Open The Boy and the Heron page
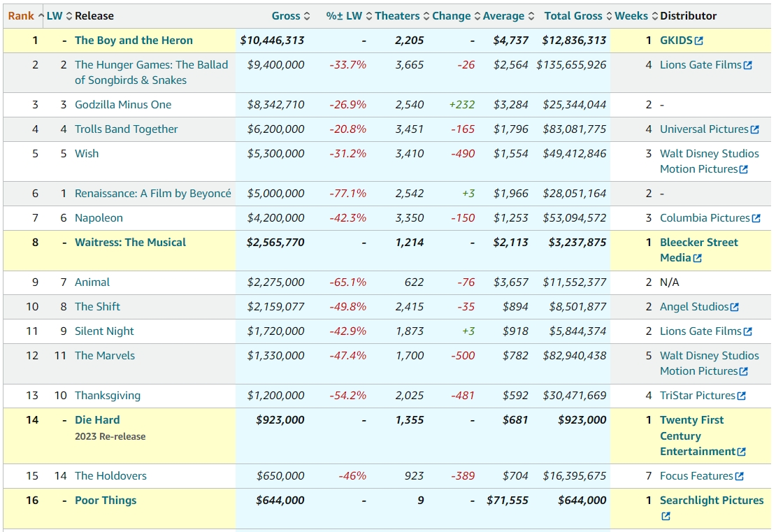 [x=134, y=41]
